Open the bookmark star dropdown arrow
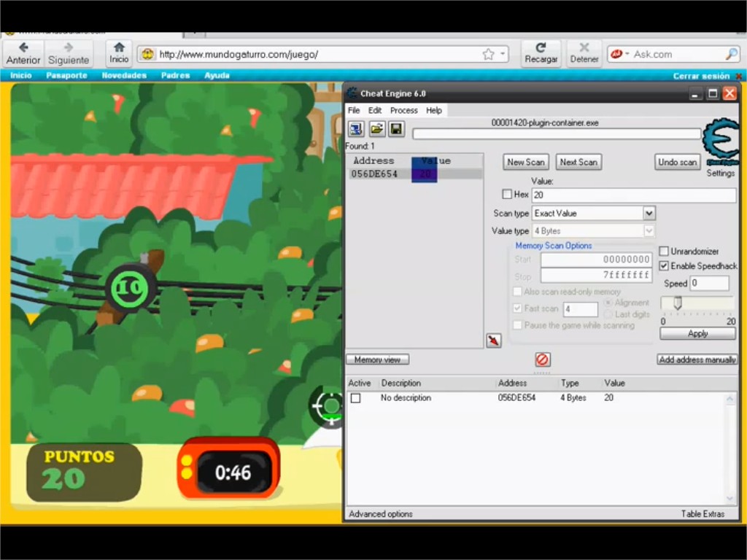Viewport: 747px width, 560px height. (503, 54)
